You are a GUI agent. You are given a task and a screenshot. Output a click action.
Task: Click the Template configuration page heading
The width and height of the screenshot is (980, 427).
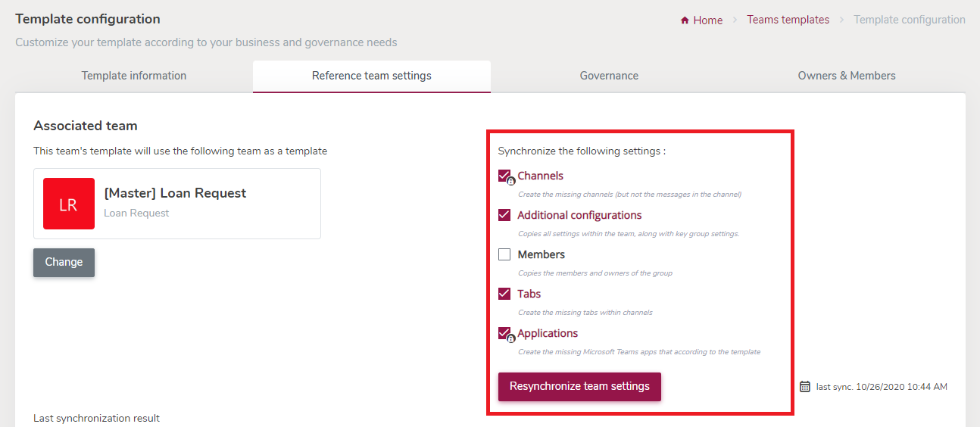tap(88, 19)
